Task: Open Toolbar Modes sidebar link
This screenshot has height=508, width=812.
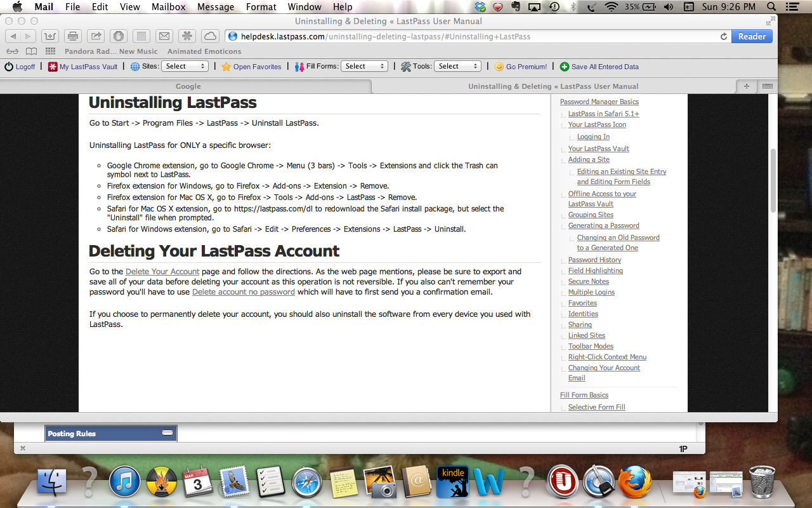Action: [x=591, y=346]
